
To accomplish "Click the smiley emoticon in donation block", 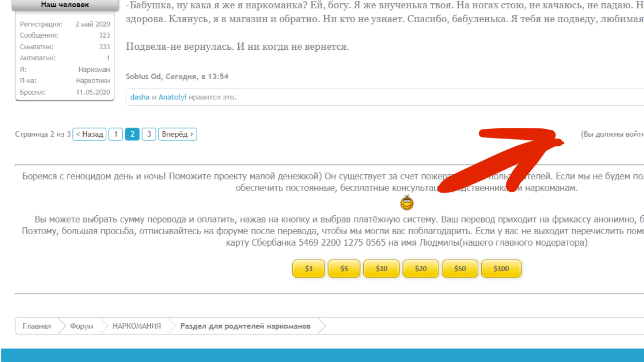I will [407, 203].
